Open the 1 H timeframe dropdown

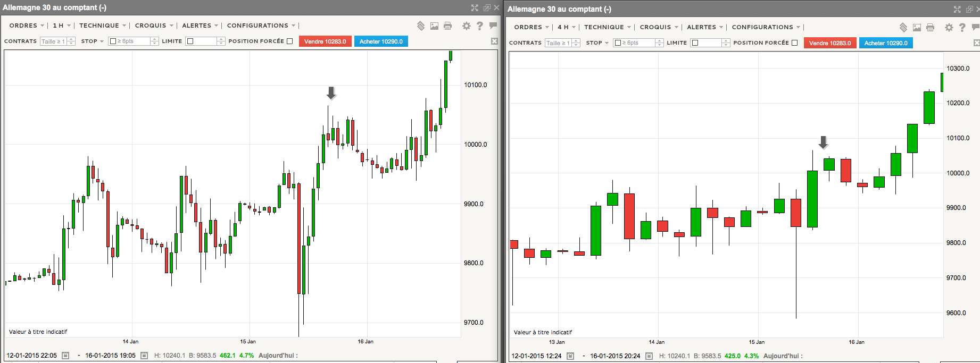(61, 26)
